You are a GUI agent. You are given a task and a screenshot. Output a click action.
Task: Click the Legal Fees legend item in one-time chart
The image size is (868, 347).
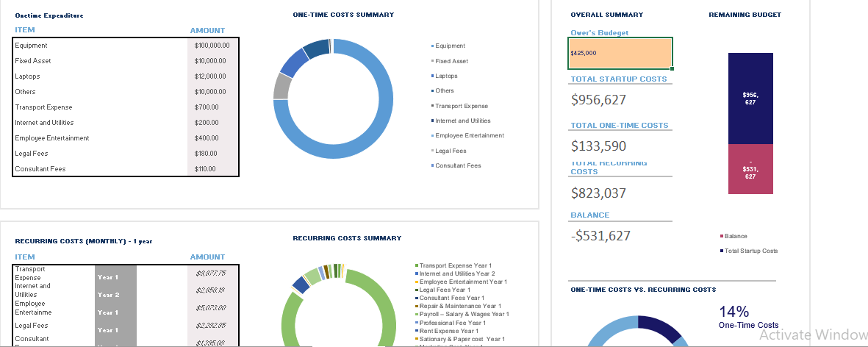(451, 151)
